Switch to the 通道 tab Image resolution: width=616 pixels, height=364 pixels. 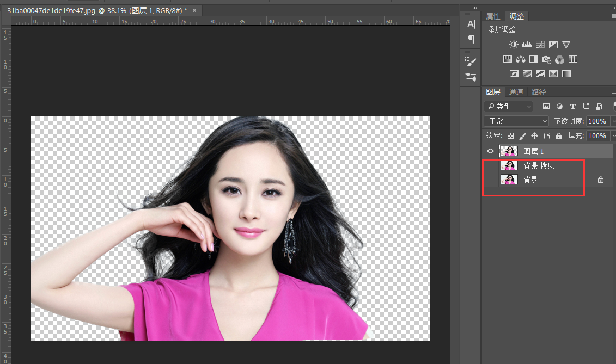coord(516,92)
